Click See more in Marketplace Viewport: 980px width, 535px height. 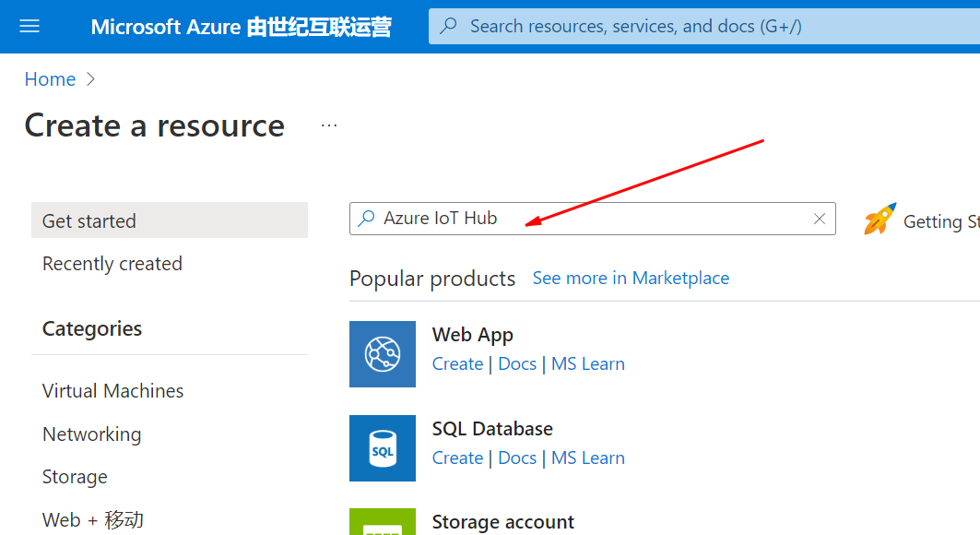[631, 279]
